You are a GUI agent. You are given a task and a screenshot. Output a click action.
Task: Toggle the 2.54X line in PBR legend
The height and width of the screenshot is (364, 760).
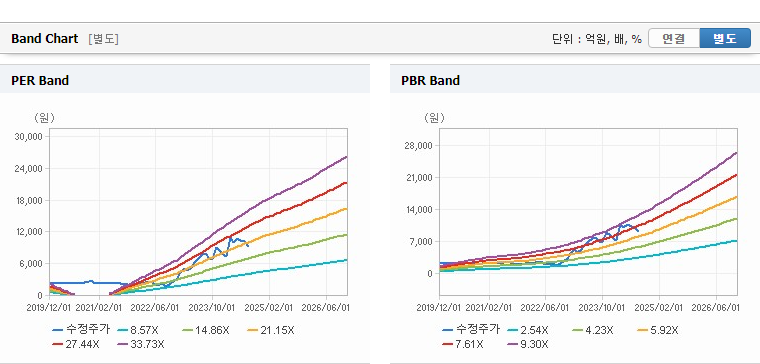pyautogui.click(x=528, y=331)
